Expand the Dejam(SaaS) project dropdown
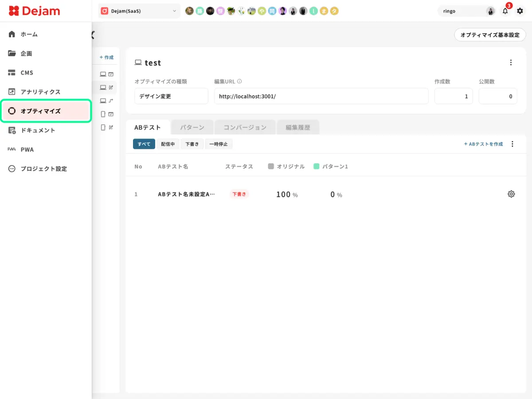 (x=139, y=11)
